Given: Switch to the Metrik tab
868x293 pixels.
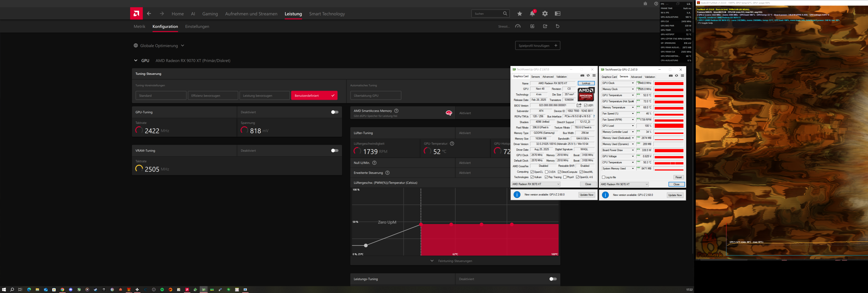Looking at the screenshot, I should [x=139, y=26].
